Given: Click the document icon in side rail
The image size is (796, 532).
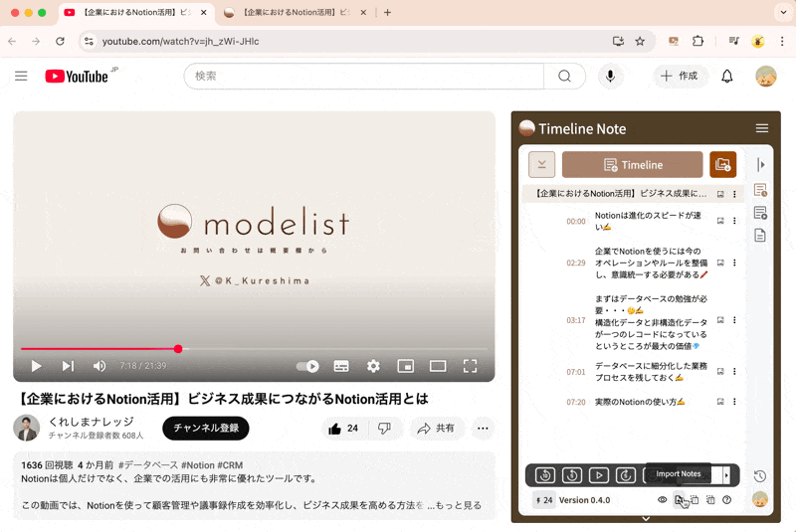Looking at the screenshot, I should click(x=760, y=236).
